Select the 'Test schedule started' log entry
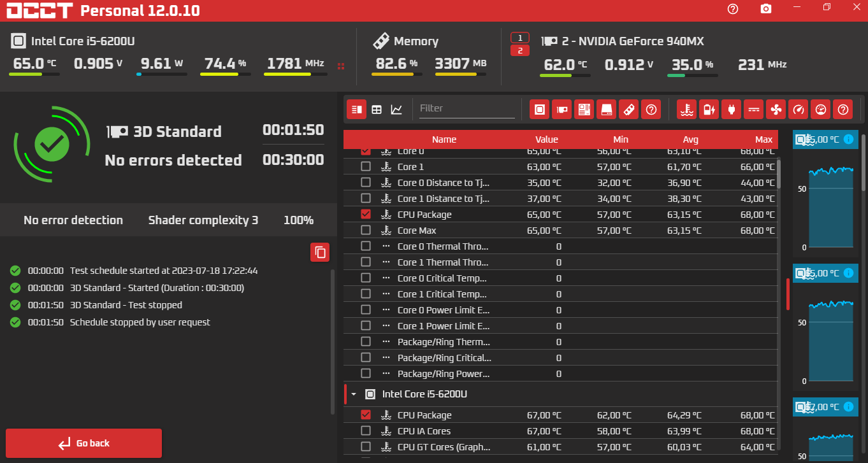868x463 pixels. [x=164, y=271]
